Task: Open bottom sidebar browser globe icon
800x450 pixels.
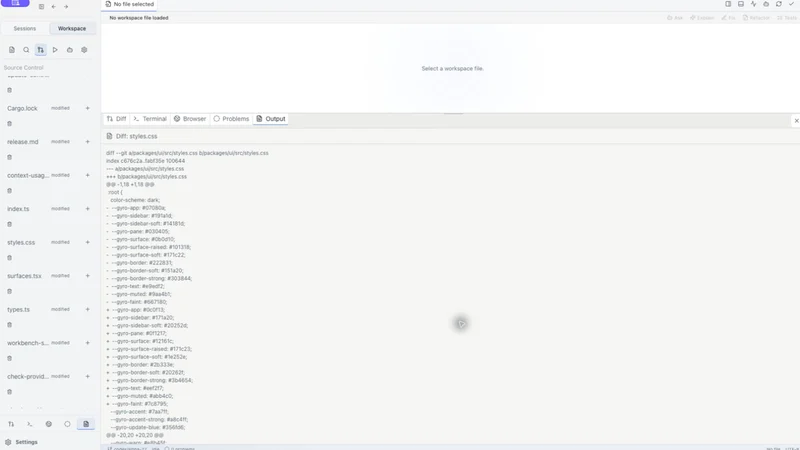Action: pos(48,424)
